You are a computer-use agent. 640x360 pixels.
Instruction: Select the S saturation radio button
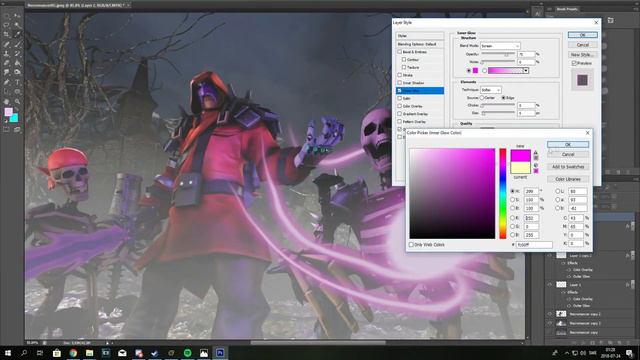(x=512, y=200)
